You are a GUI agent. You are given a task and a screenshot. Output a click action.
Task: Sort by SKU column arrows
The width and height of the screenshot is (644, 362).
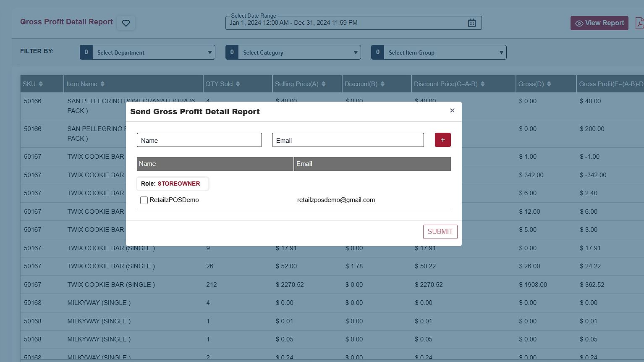pyautogui.click(x=41, y=84)
